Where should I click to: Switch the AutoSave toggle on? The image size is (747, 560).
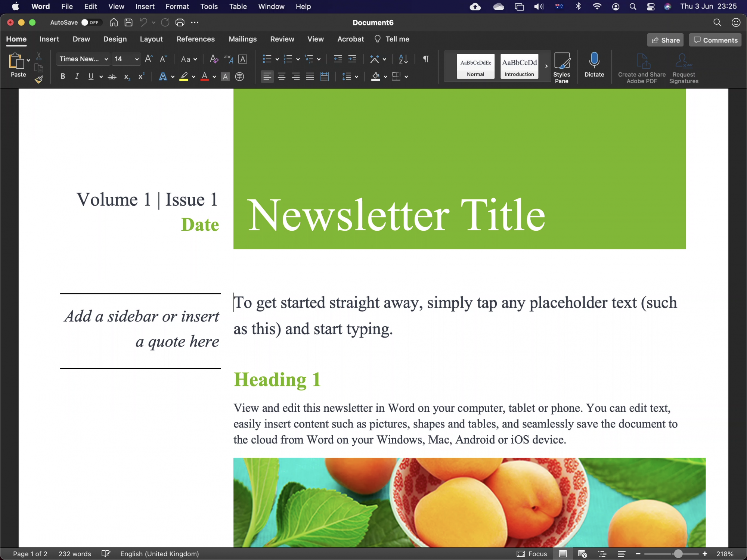tap(91, 22)
